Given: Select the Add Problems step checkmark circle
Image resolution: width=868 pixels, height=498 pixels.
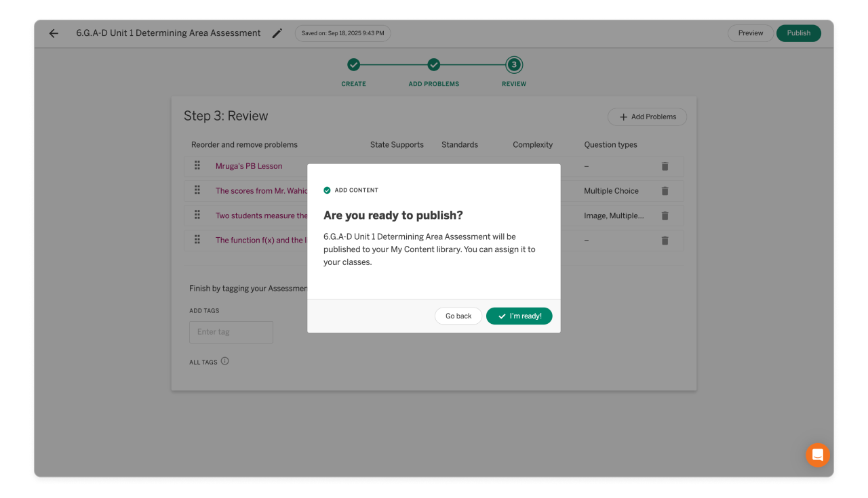Looking at the screenshot, I should 434,65.
